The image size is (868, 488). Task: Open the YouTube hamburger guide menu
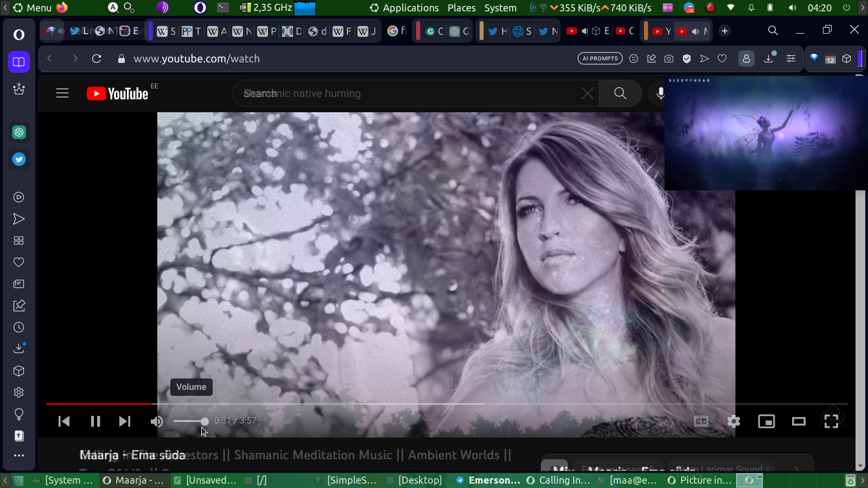(62, 93)
